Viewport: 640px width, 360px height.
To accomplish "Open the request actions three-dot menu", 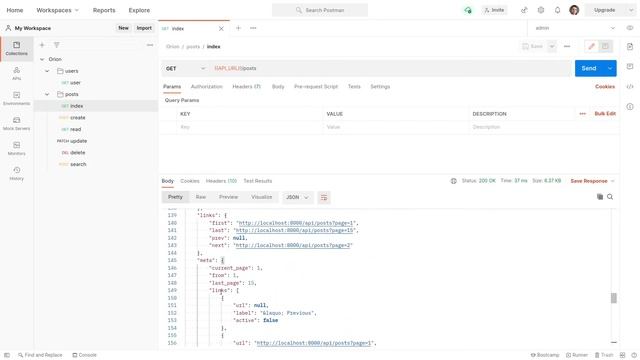I will coord(567,47).
